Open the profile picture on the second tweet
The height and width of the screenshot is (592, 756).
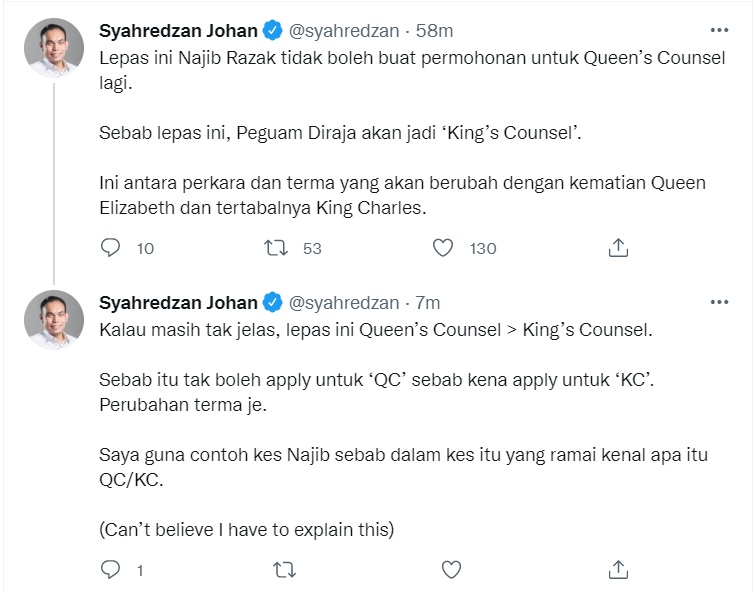[54, 320]
